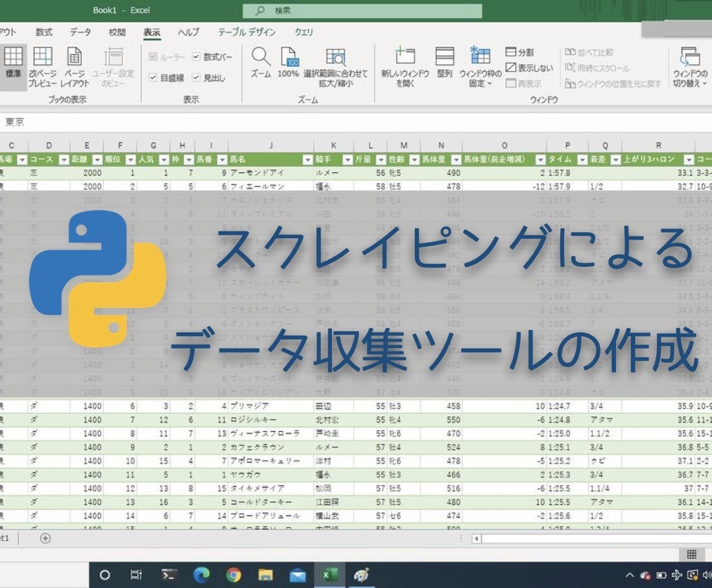Open the タイム column filter dropdown
The width and height of the screenshot is (712, 588).
point(582,159)
